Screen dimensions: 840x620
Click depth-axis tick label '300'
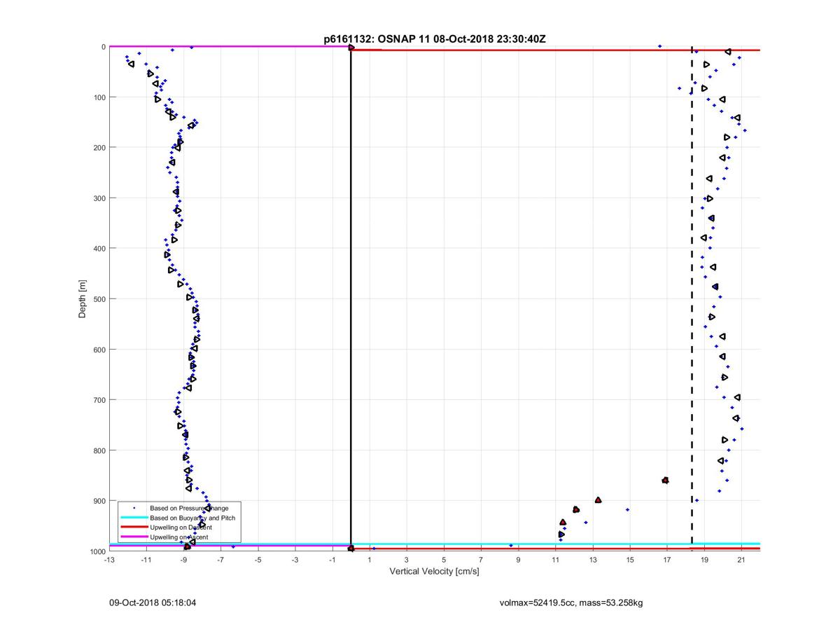pyautogui.click(x=99, y=198)
